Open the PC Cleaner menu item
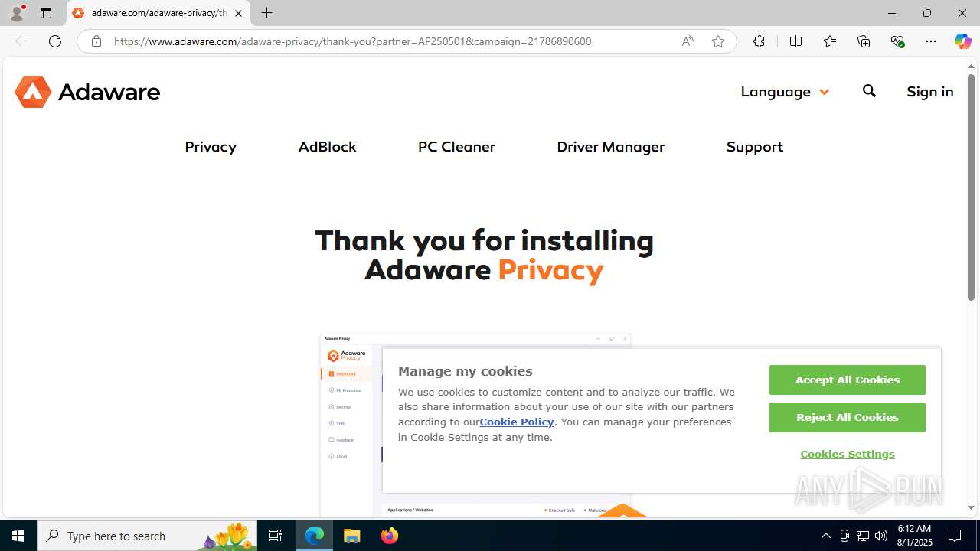Viewport: 980px width, 551px height. point(456,146)
